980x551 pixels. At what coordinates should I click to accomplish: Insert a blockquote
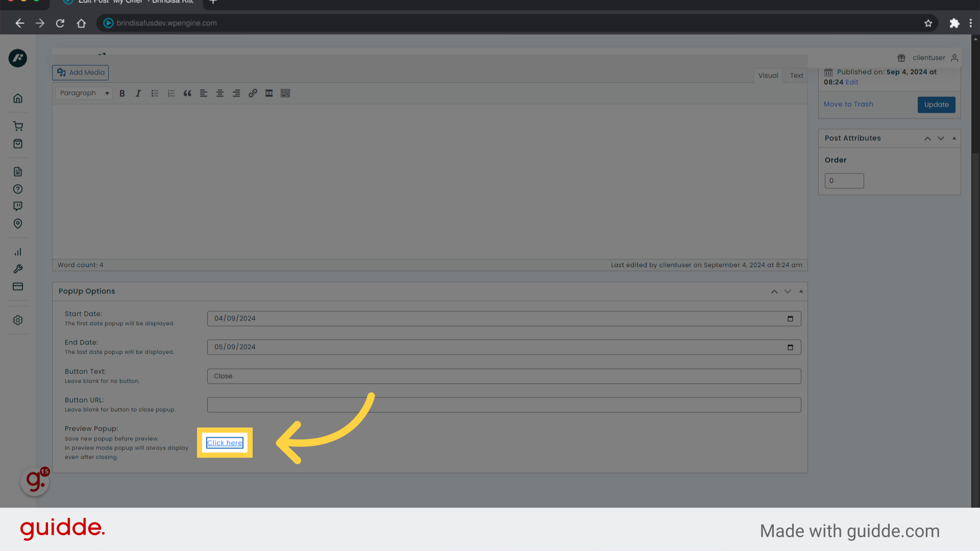tap(187, 93)
